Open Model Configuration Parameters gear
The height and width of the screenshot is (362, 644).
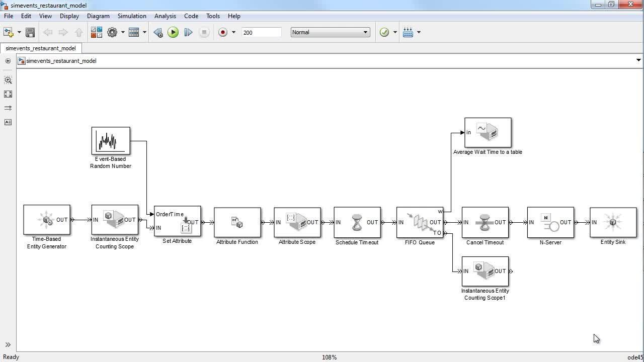click(x=112, y=32)
